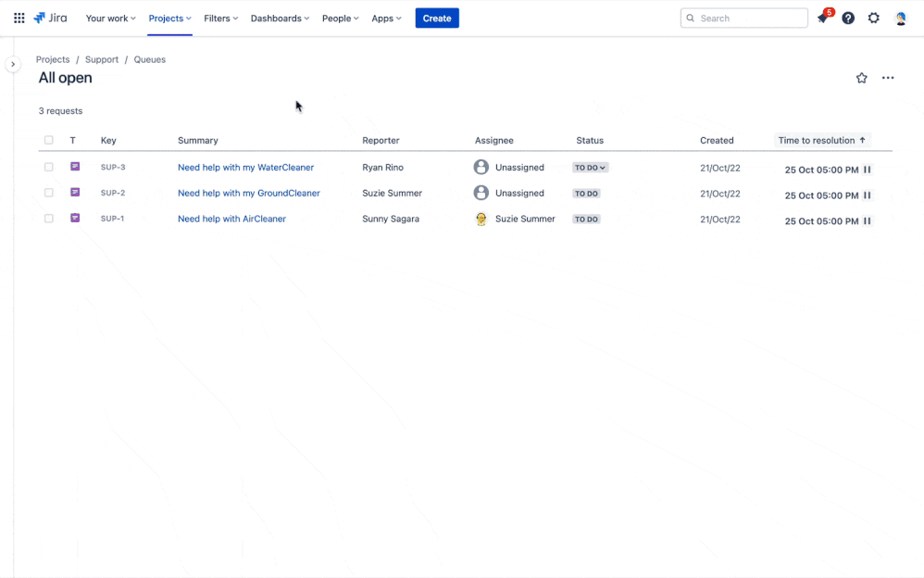Open the Apps dropdown
Image resolution: width=924 pixels, height=578 pixels.
[x=386, y=19]
